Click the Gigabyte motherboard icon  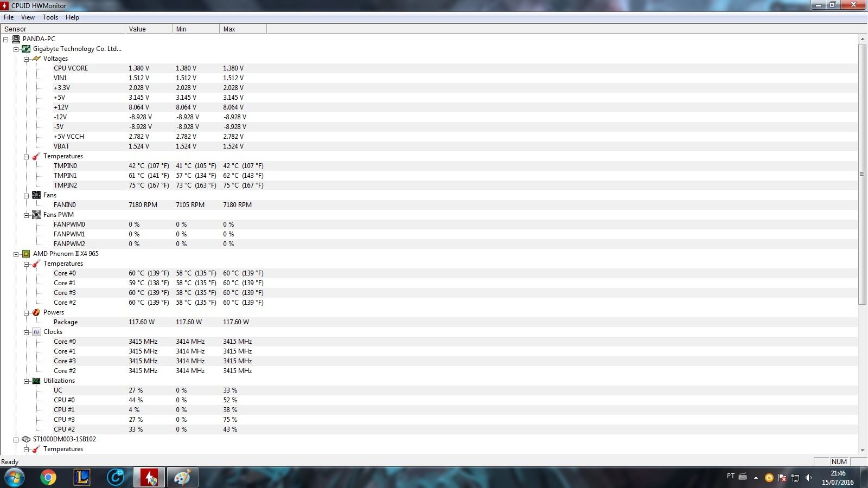pos(26,49)
